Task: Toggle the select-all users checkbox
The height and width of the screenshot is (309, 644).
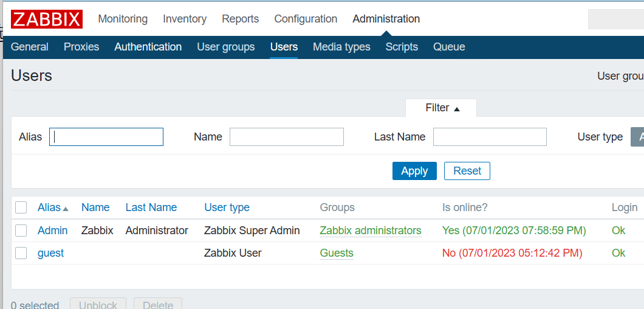Action: point(21,207)
